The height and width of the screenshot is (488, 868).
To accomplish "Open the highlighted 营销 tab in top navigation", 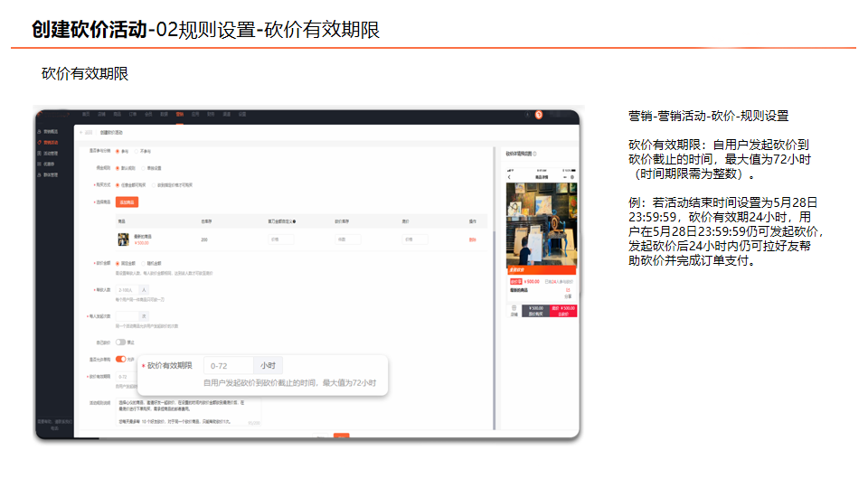I will click(180, 115).
